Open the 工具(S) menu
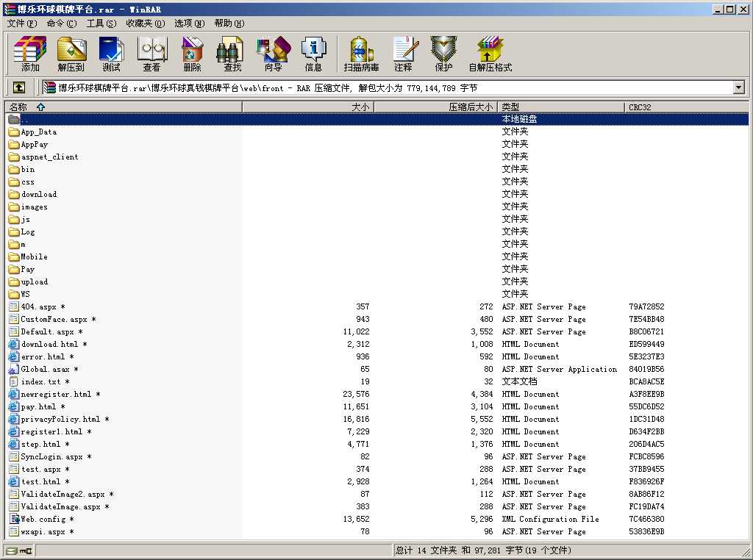 (x=101, y=24)
